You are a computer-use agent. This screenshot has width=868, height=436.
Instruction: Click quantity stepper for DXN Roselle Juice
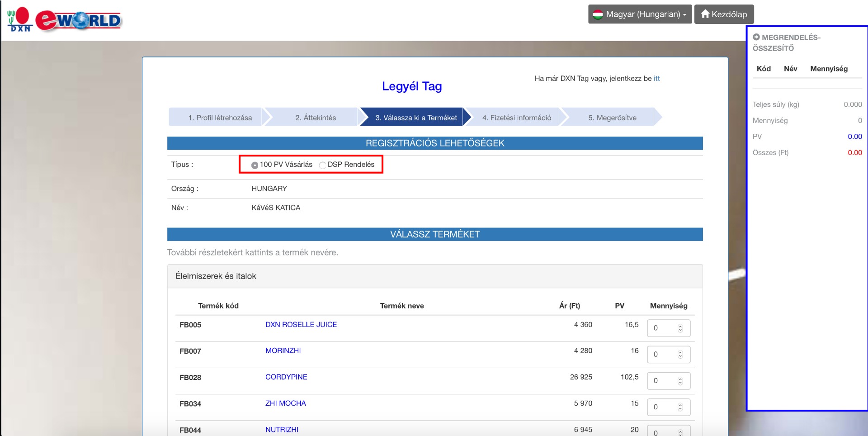tap(680, 328)
